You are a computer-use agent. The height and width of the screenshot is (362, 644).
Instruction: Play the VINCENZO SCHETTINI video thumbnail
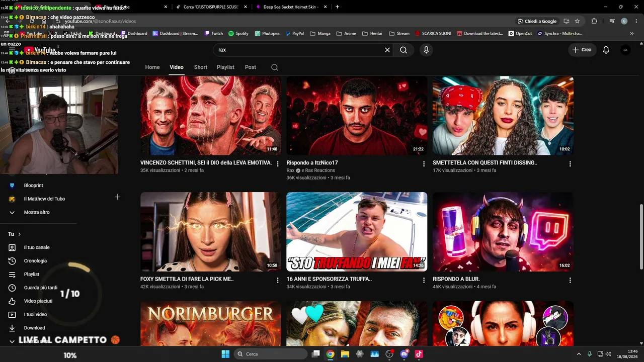[211, 116]
